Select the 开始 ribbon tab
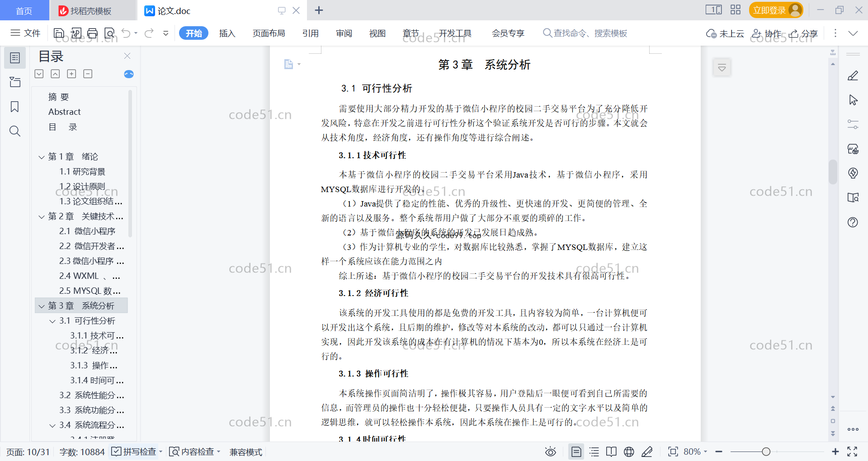 [193, 33]
